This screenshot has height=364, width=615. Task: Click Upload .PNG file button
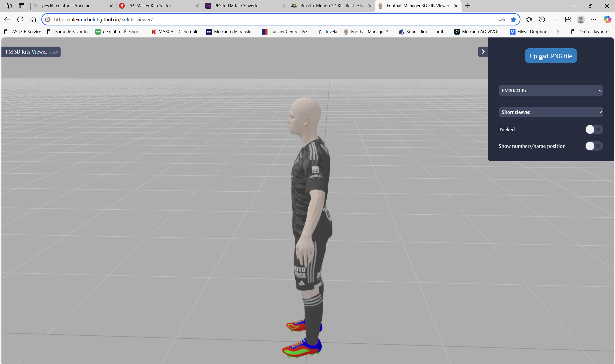550,56
